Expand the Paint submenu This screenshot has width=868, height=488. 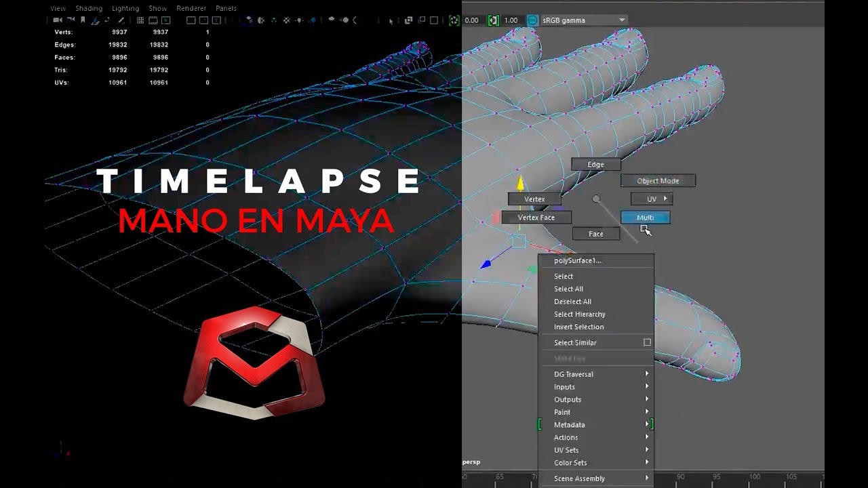tap(595, 412)
